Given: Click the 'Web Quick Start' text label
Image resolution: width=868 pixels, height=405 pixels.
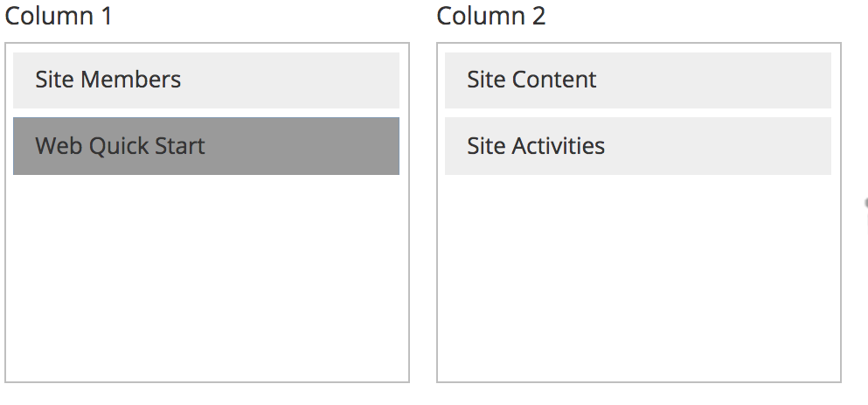Looking at the screenshot, I should pos(120,146).
